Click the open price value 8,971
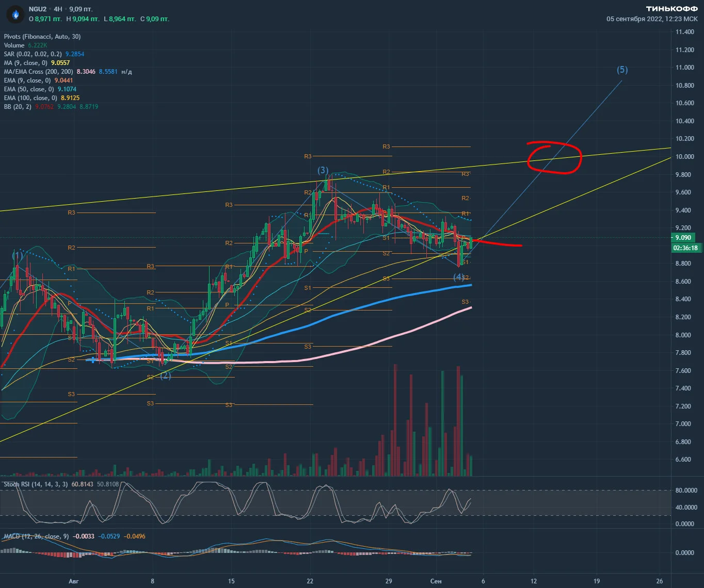This screenshot has width=704, height=588. click(x=48, y=19)
